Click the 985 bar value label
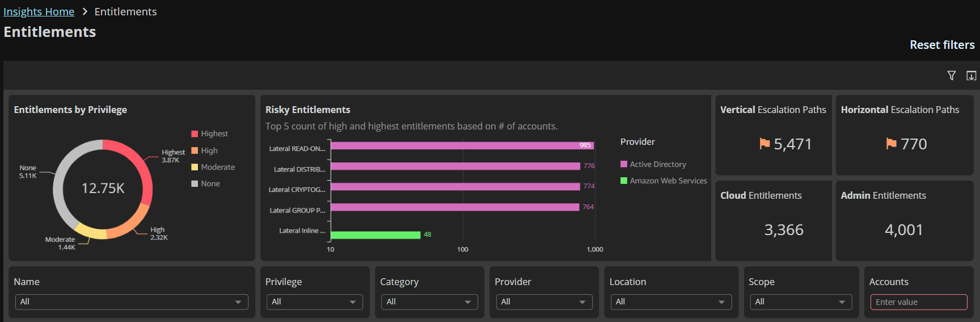The image size is (980, 322). click(x=585, y=145)
